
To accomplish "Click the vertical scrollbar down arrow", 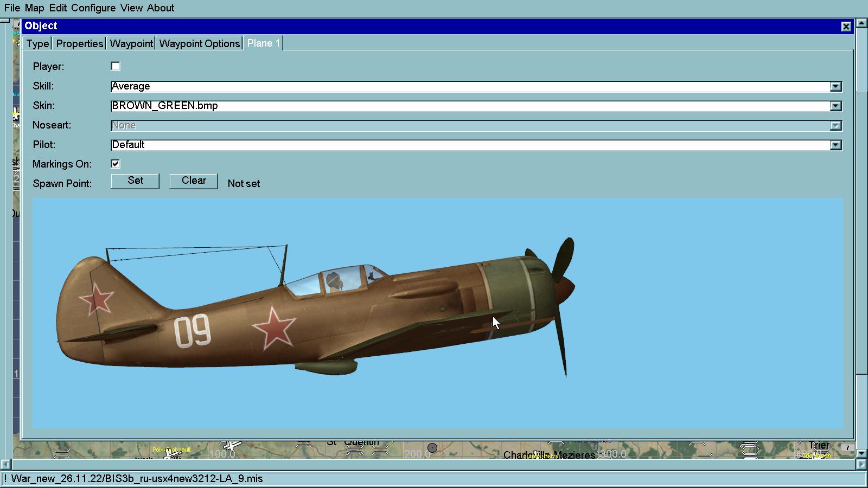I will coord(861,452).
